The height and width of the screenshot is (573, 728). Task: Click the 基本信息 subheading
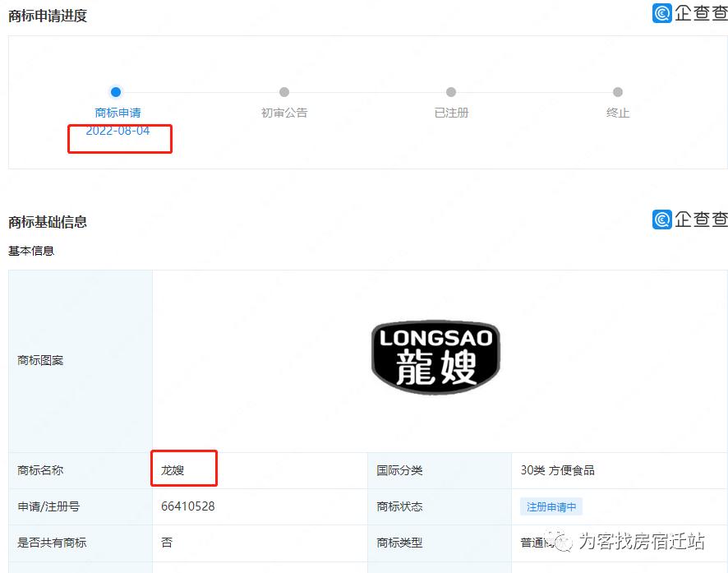click(x=31, y=252)
